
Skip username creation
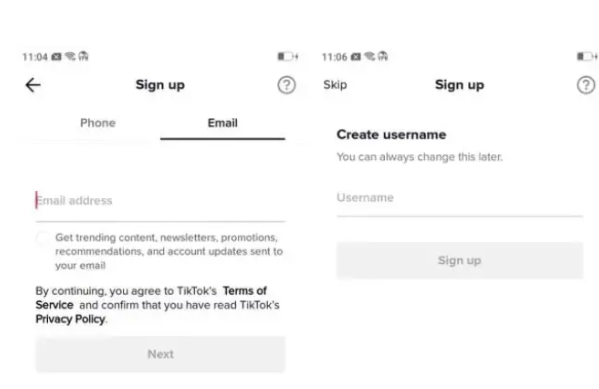(x=335, y=85)
